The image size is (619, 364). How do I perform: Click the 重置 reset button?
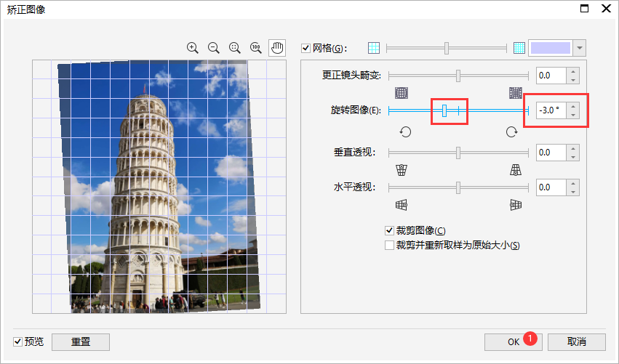[x=81, y=342]
